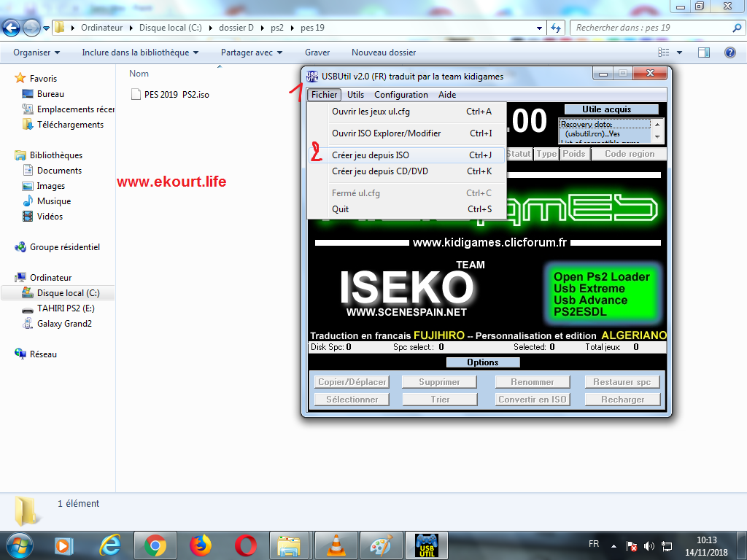Open view options dropdown arrow
This screenshot has width=747, height=560.
click(679, 52)
